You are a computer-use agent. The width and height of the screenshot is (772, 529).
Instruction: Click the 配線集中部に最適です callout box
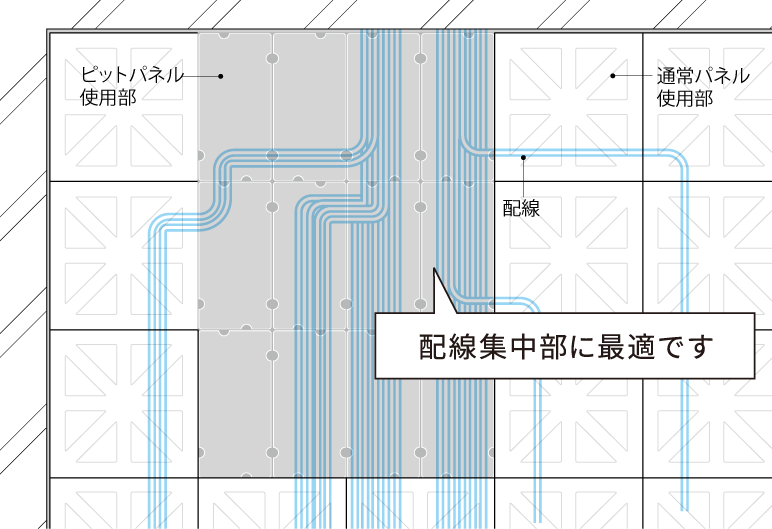[565, 347]
